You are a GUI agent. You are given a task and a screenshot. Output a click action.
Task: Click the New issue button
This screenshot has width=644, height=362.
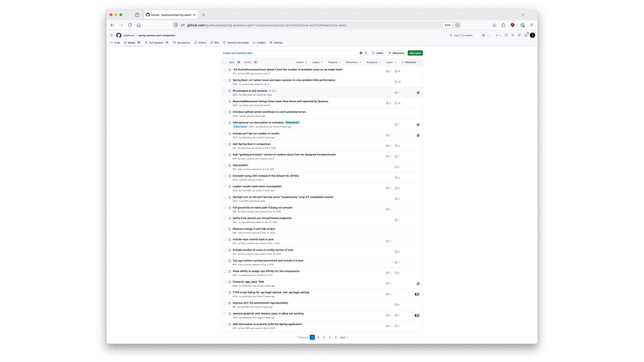(x=415, y=53)
